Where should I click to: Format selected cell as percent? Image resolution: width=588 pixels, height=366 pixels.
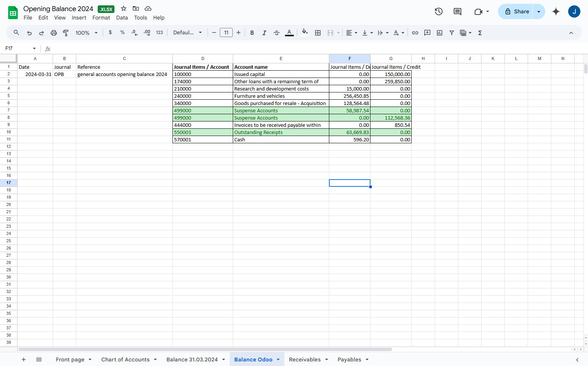122,32
